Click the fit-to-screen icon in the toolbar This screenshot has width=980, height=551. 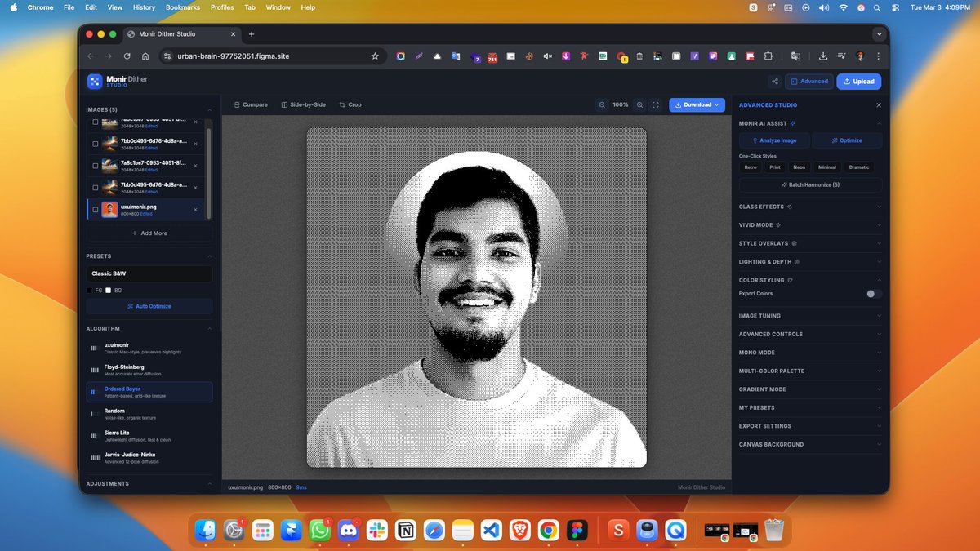[x=655, y=104]
